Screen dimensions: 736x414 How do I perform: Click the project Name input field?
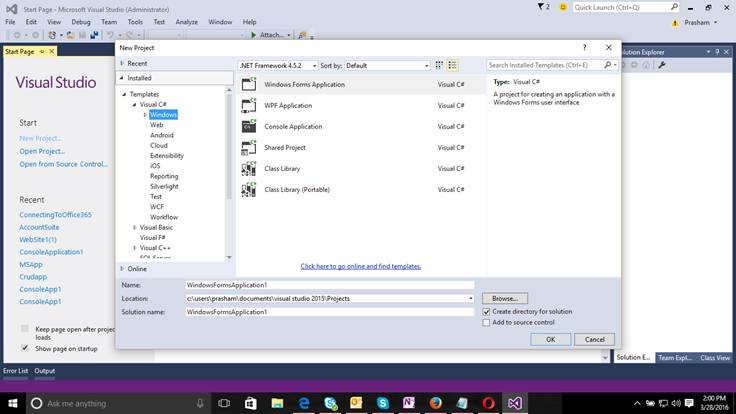[328, 285]
